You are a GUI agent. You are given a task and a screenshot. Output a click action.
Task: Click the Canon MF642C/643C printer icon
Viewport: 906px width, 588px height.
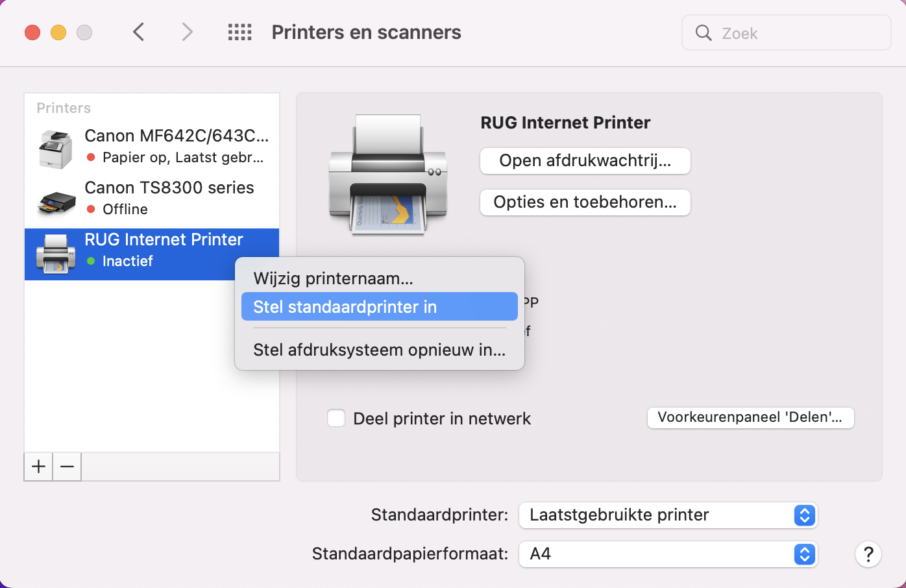tap(55, 148)
